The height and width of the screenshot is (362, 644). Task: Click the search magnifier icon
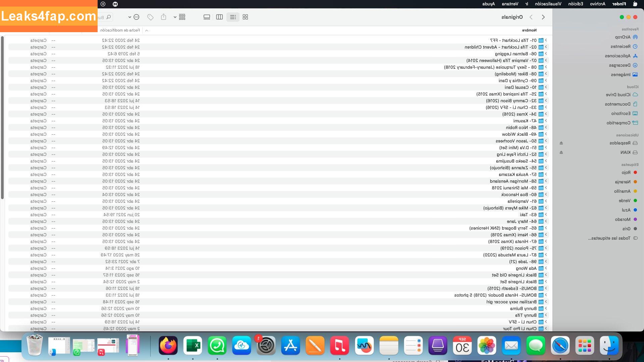pos(109,17)
